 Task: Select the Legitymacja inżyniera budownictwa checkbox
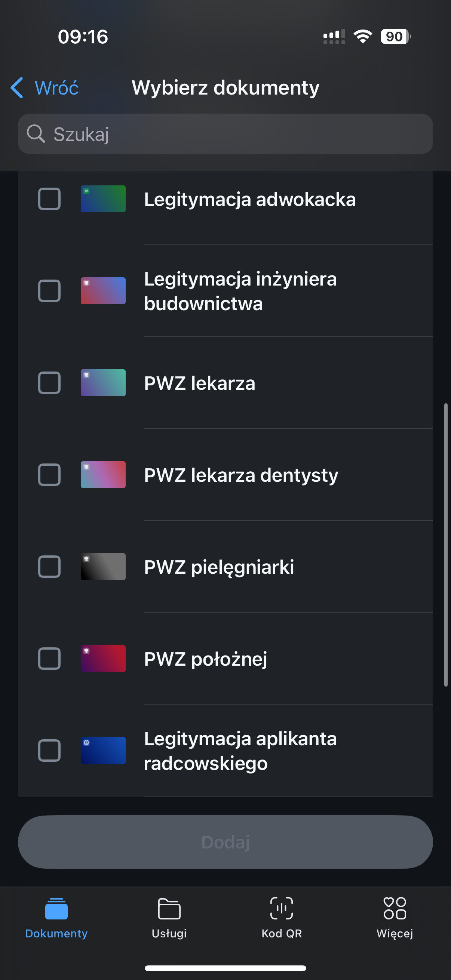coord(49,291)
